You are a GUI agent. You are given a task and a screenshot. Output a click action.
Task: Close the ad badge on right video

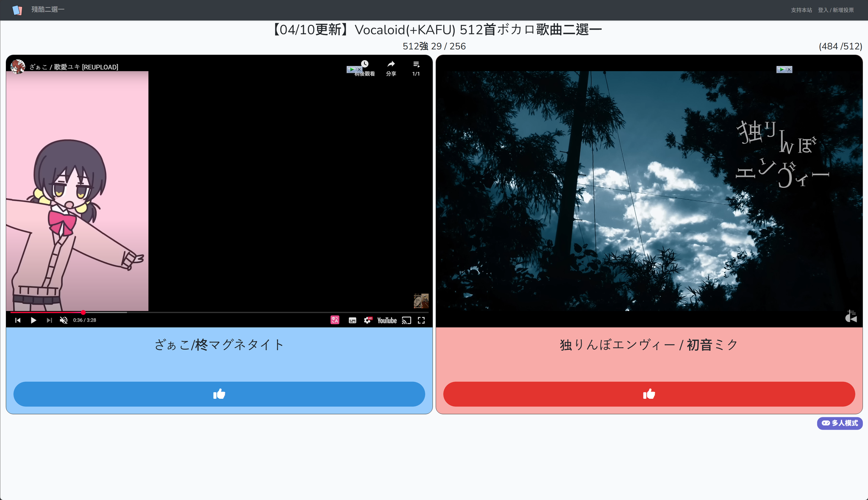[x=789, y=69]
